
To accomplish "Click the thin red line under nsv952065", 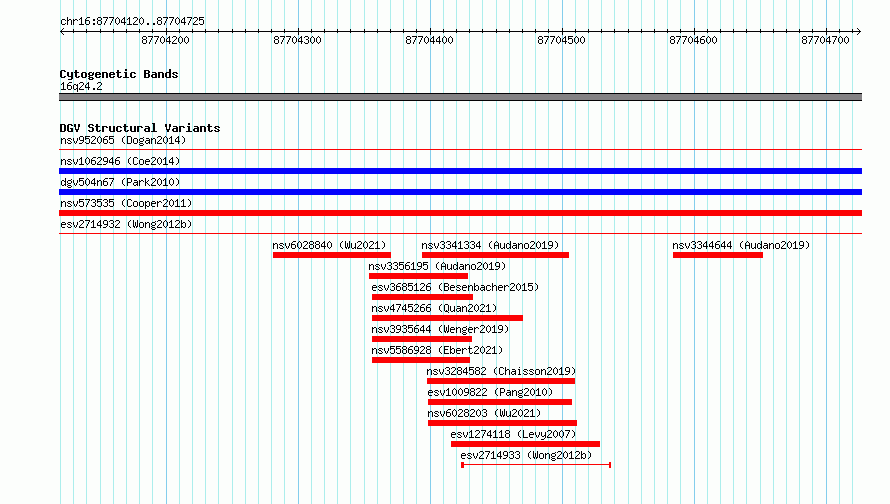I will pyautogui.click(x=460, y=150).
